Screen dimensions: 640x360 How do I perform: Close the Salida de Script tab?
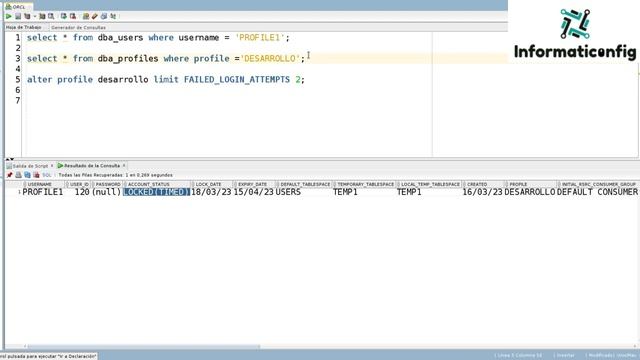pyautogui.click(x=52, y=166)
